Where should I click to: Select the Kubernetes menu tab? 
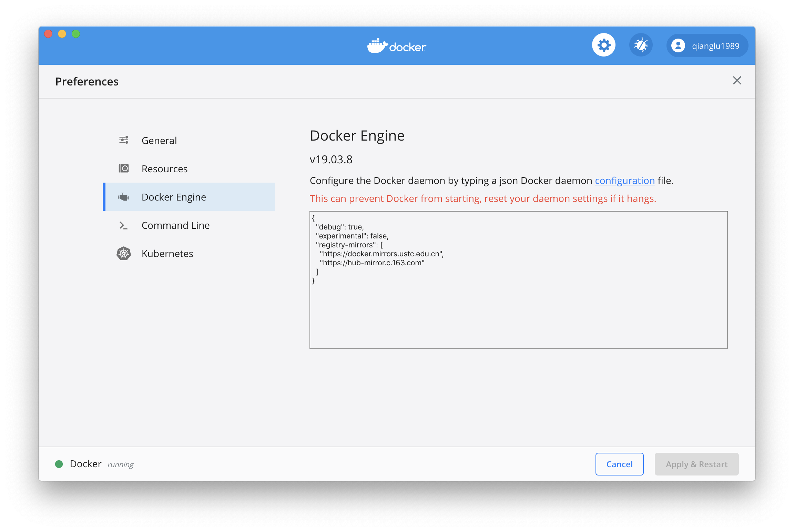point(167,254)
